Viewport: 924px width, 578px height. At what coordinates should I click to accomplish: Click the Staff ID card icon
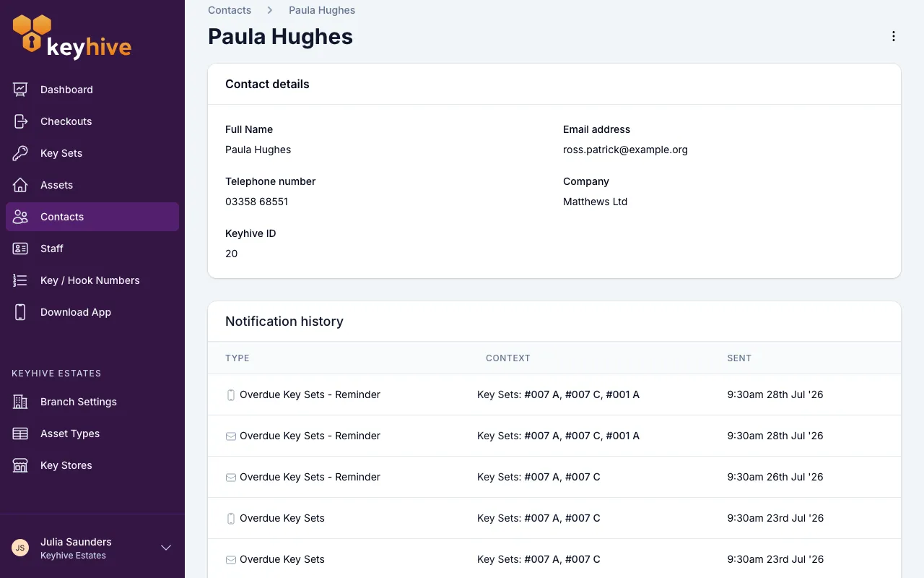[20, 249]
